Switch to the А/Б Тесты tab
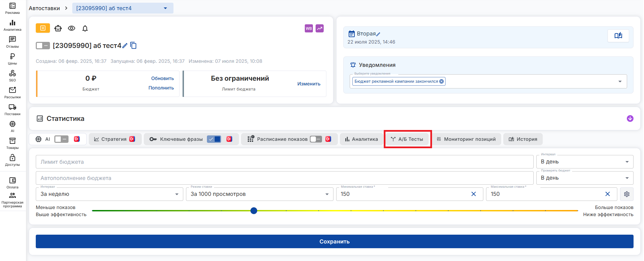 [407, 139]
